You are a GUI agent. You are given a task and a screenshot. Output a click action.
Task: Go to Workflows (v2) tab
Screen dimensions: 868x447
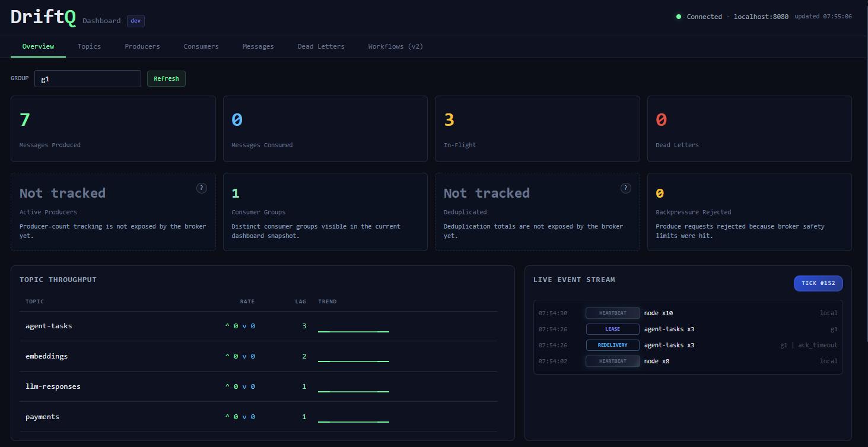pyautogui.click(x=395, y=46)
